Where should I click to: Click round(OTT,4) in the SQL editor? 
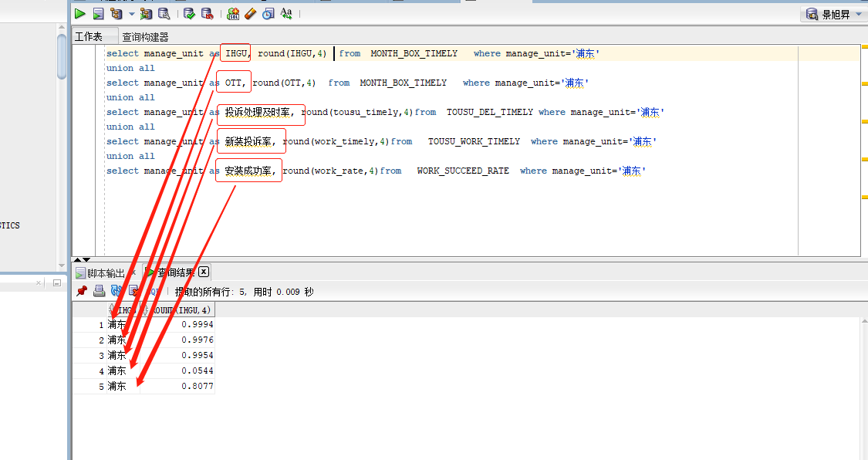[284, 83]
